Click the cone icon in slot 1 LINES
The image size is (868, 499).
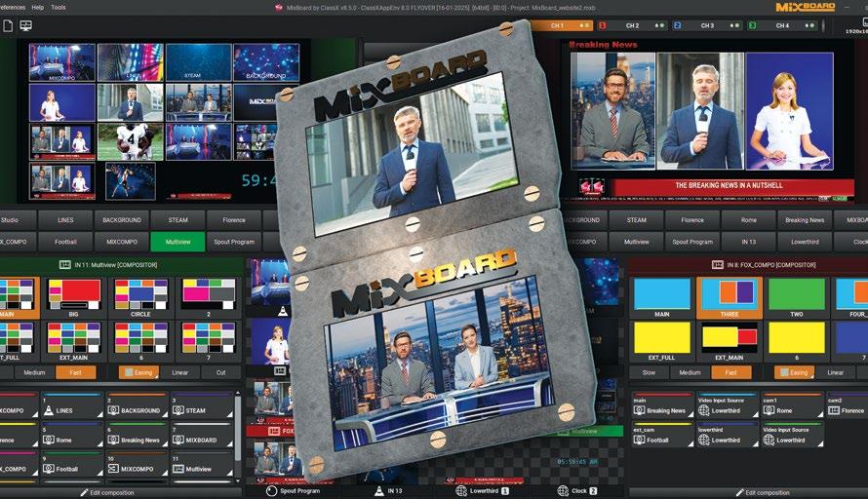tap(49, 410)
